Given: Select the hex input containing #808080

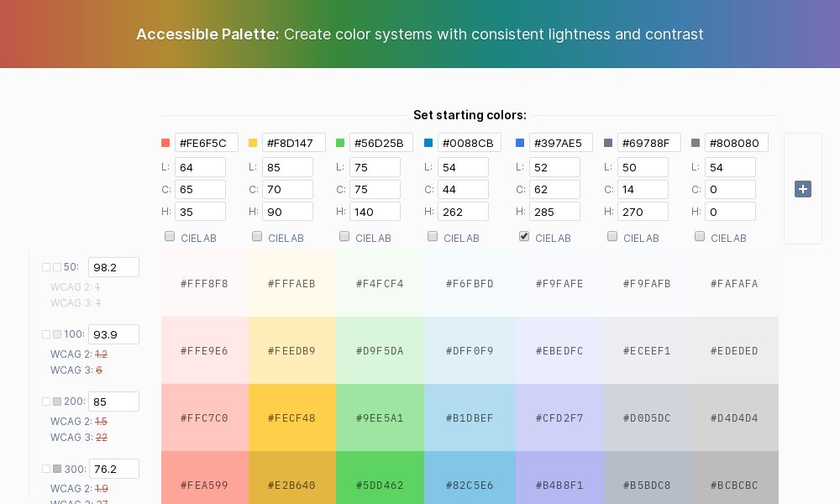Looking at the screenshot, I should tap(737, 143).
